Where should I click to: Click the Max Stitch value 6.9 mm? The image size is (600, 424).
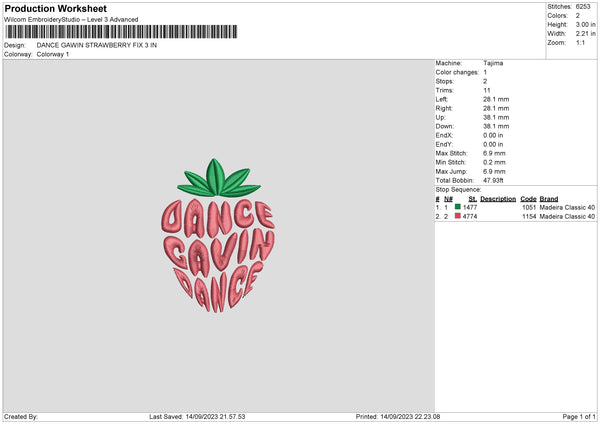click(x=494, y=153)
